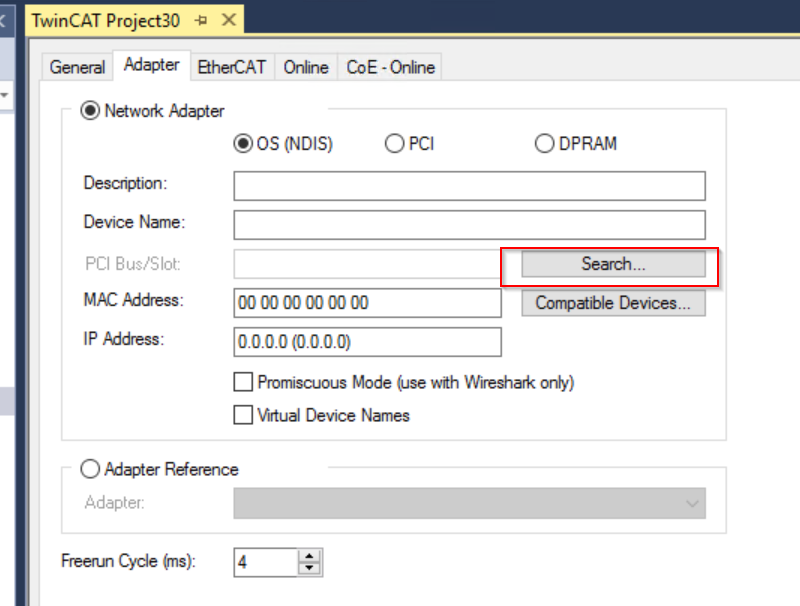This screenshot has height=606, width=800.
Task: Click the dropdown arrow in left panel
Action: pyautogui.click(x=5, y=95)
